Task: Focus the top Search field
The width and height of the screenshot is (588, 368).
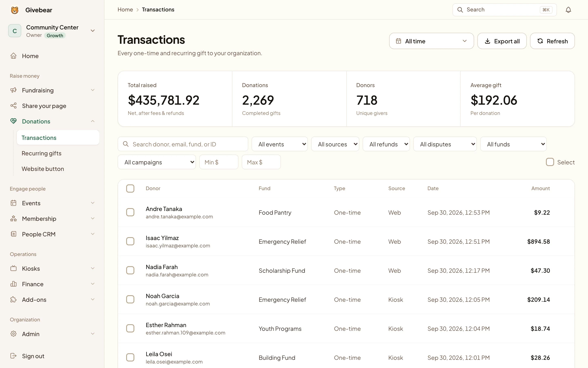Action: coord(504,10)
